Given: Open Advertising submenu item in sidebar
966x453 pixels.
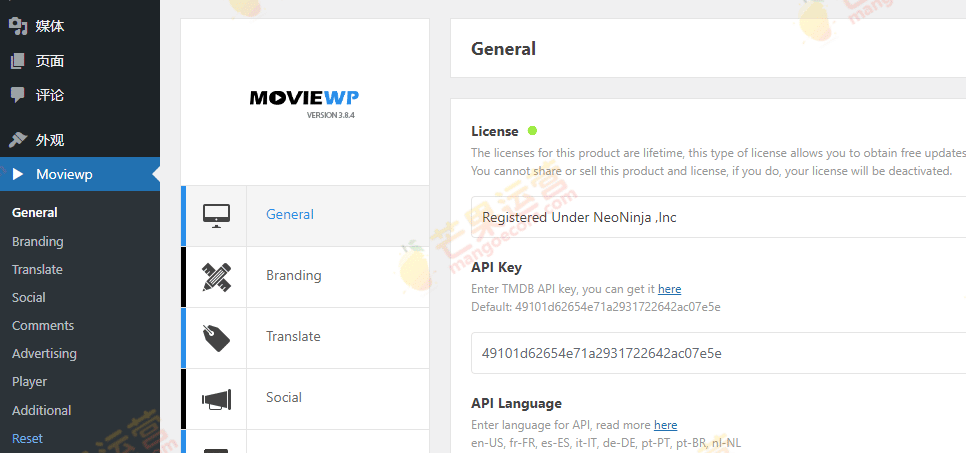Looking at the screenshot, I should tap(44, 354).
